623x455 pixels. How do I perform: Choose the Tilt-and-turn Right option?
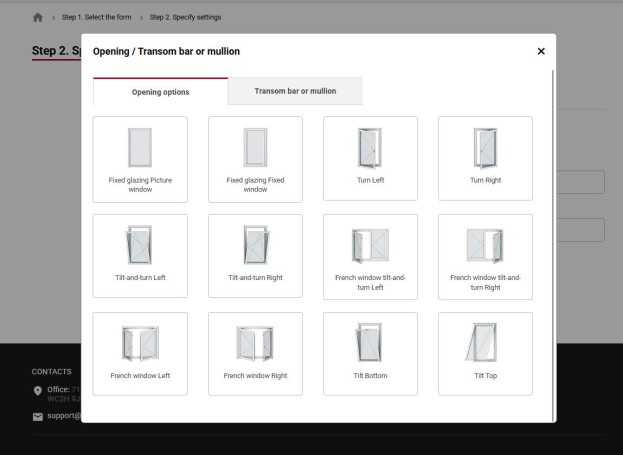tap(255, 256)
